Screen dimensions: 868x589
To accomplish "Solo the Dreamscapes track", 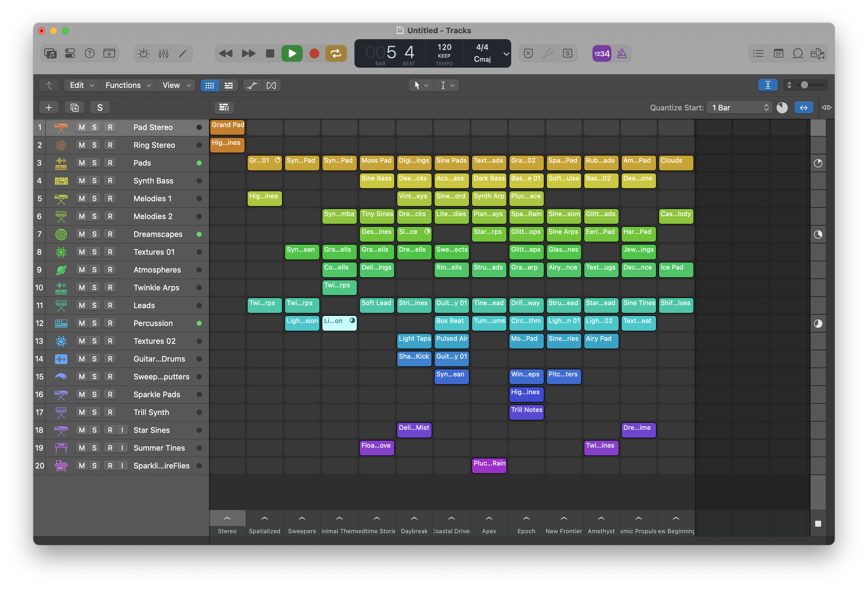I will coord(94,234).
